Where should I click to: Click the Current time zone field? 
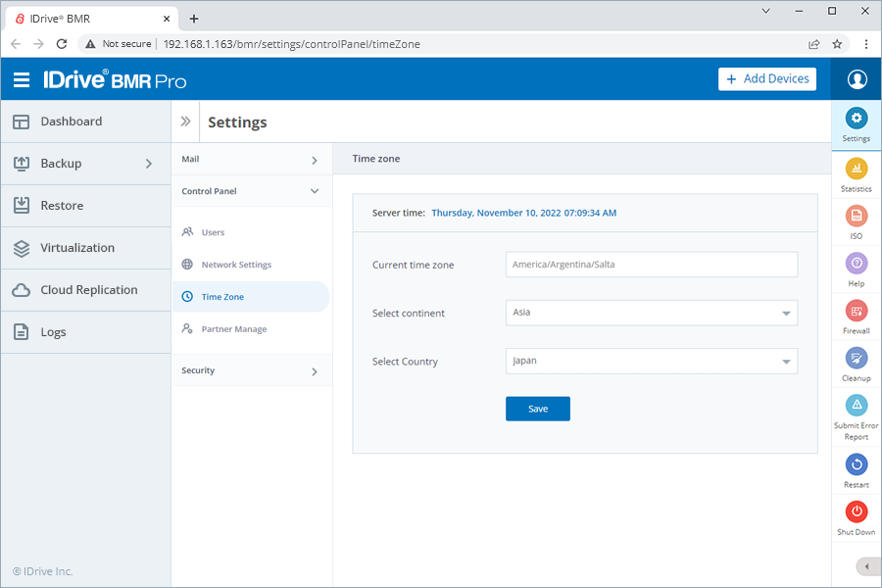pyautogui.click(x=652, y=265)
